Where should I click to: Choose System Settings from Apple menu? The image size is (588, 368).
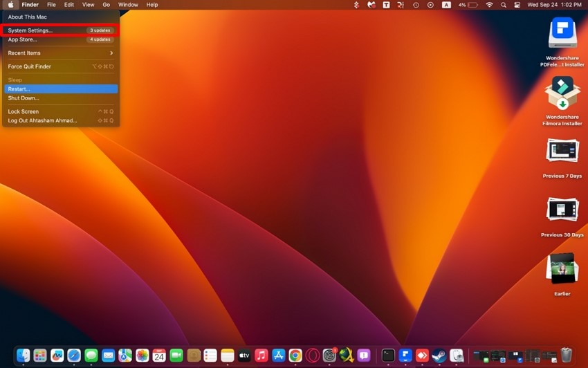pyautogui.click(x=60, y=30)
